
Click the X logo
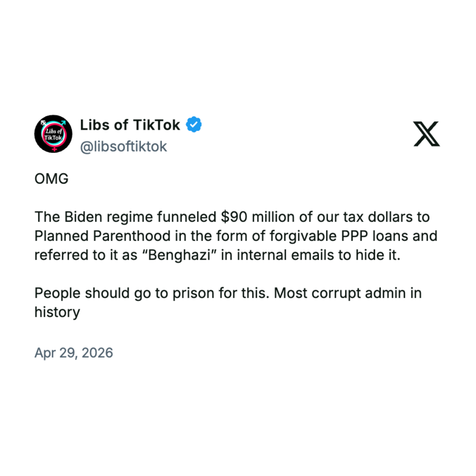pyautogui.click(x=427, y=133)
